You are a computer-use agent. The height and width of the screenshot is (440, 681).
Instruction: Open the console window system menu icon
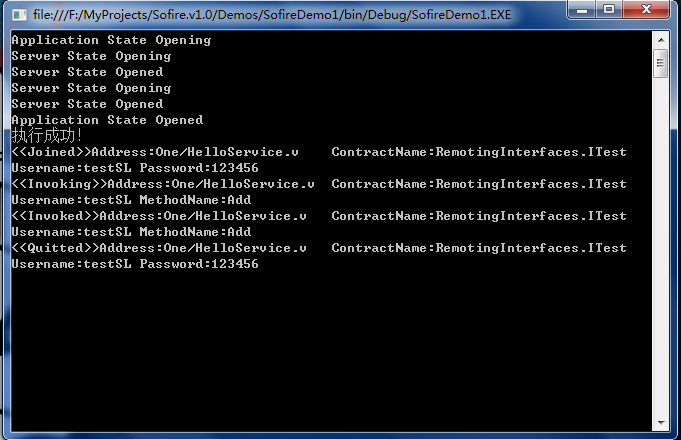[18, 15]
